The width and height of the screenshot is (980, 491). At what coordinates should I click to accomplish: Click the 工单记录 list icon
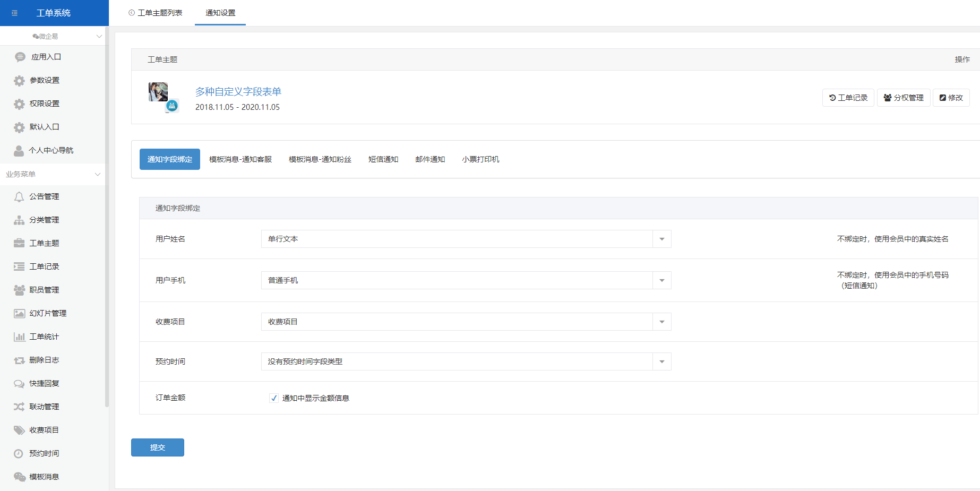[19, 266]
